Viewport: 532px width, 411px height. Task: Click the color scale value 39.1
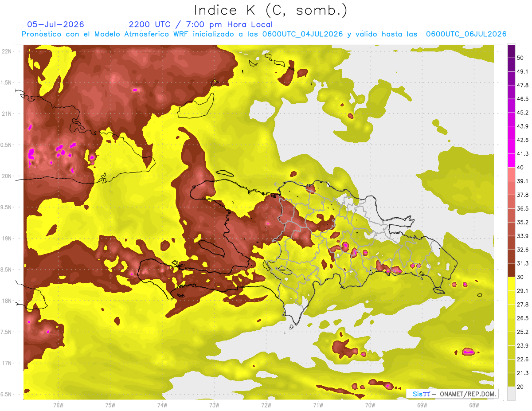[x=523, y=181]
